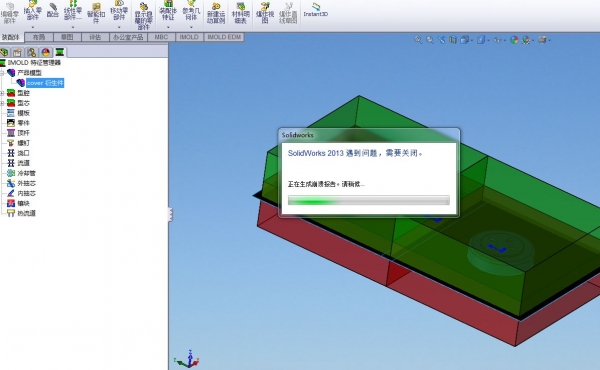600x370 pixels.
Task: Click the 材料明细表 (Bill of Materials) icon
Action: 240,12
